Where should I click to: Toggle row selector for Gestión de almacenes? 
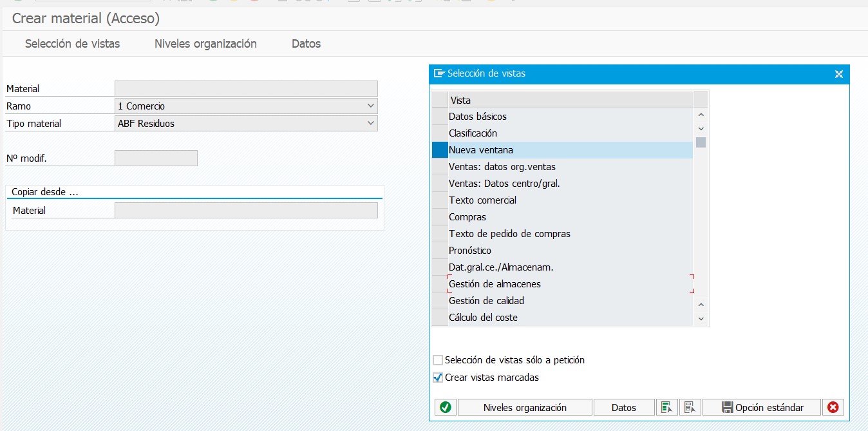pyautogui.click(x=439, y=284)
